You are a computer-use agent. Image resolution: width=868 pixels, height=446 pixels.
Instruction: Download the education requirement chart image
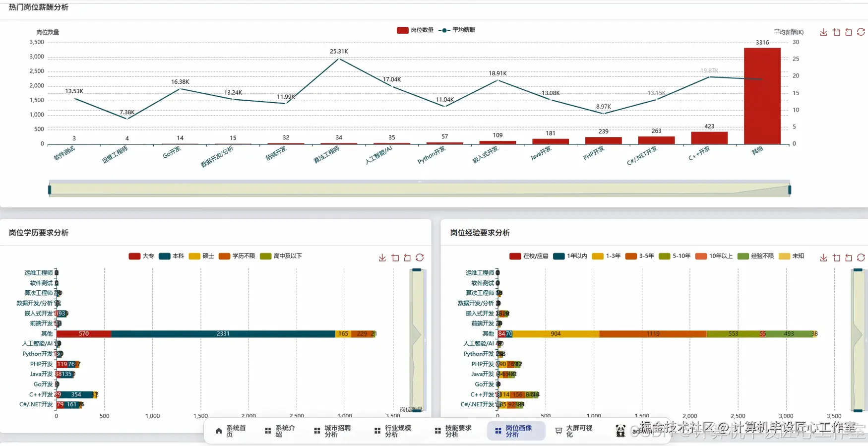(x=382, y=257)
